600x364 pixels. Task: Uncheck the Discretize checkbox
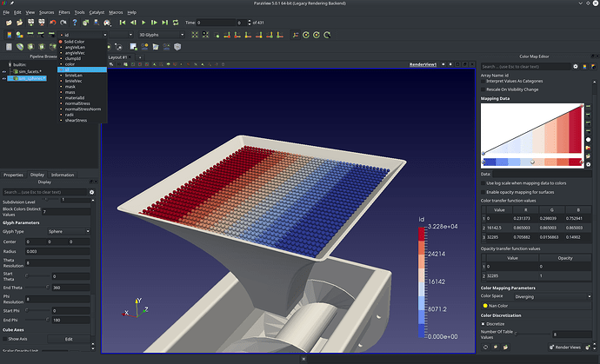click(x=484, y=325)
